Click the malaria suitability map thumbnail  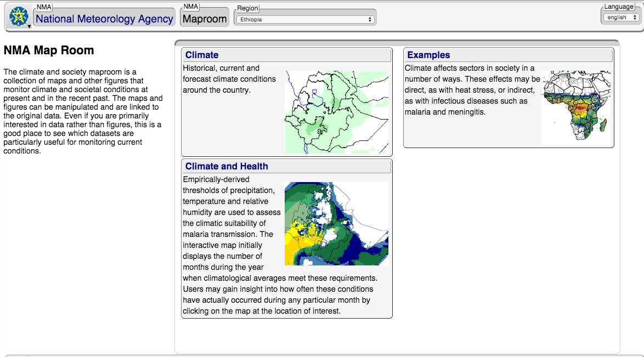(336, 224)
